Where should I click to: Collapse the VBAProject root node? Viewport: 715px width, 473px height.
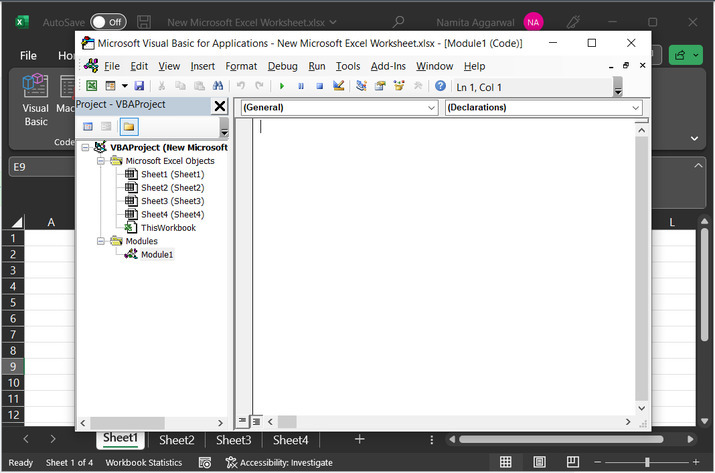point(85,147)
